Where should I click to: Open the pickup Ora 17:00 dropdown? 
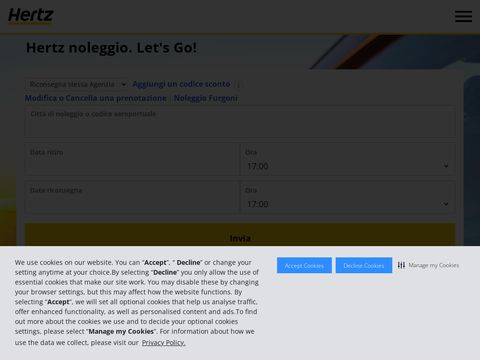click(348, 159)
